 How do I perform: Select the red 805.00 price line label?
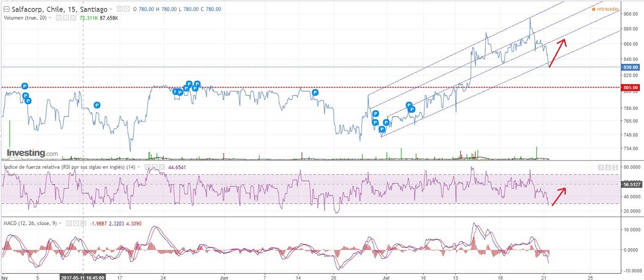coord(631,87)
